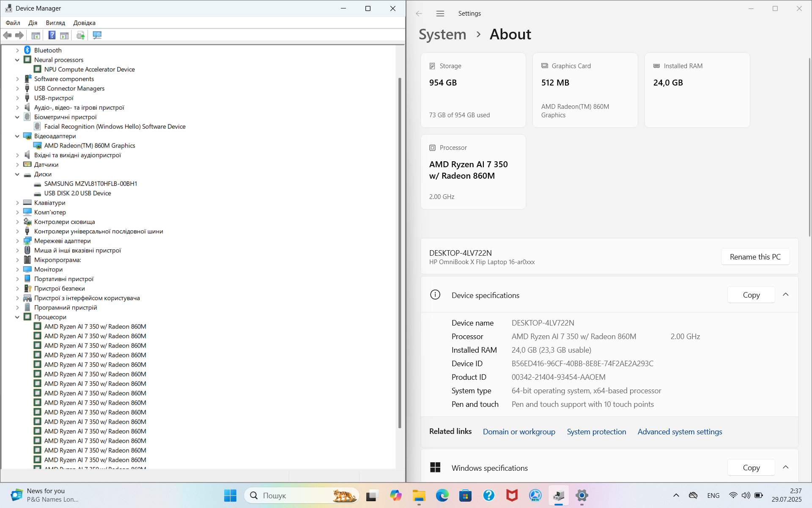This screenshot has height=508, width=812.
Task: Open the Installed RAM 24,0 GB card
Action: [x=697, y=90]
